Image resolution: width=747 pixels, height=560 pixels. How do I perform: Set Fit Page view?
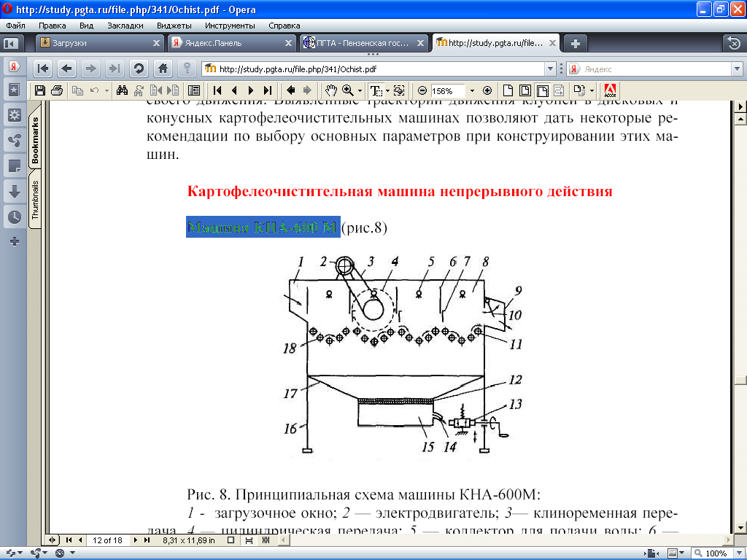(x=525, y=90)
